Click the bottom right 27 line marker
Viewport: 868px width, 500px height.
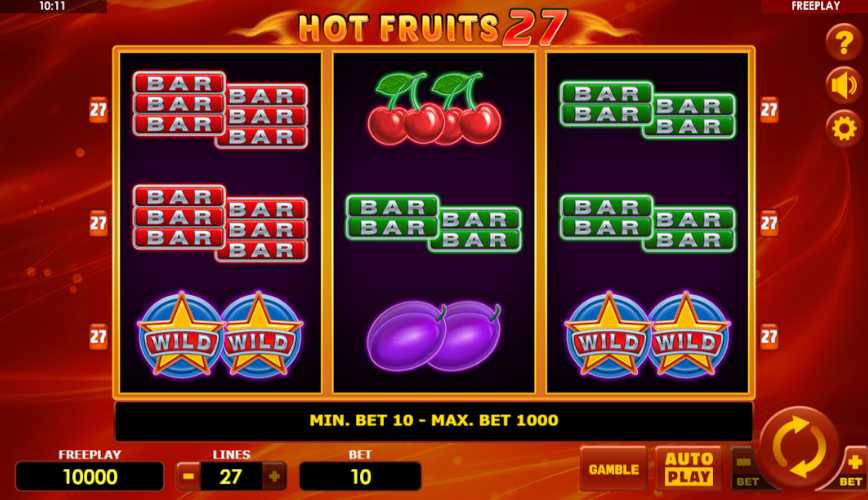click(769, 336)
